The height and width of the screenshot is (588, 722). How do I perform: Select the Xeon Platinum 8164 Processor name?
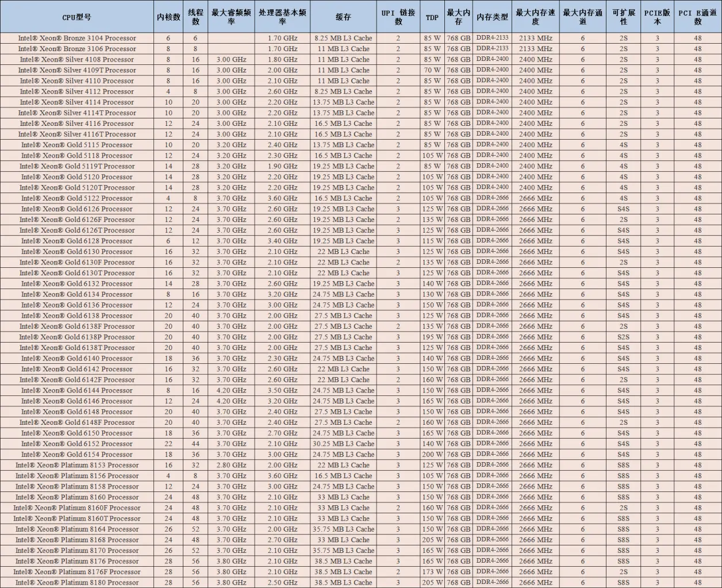[x=77, y=529]
